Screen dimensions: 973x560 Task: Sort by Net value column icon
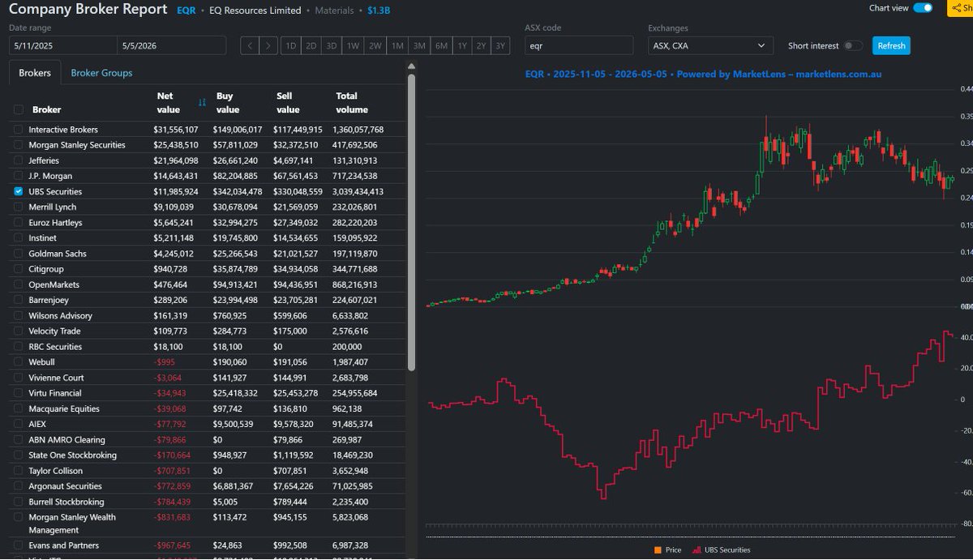pyautogui.click(x=202, y=103)
